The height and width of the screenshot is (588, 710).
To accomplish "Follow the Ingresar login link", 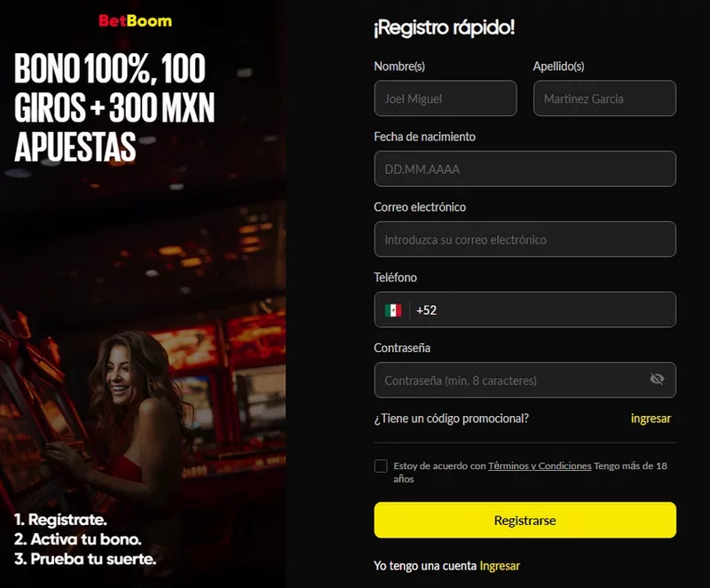I will point(500,566).
